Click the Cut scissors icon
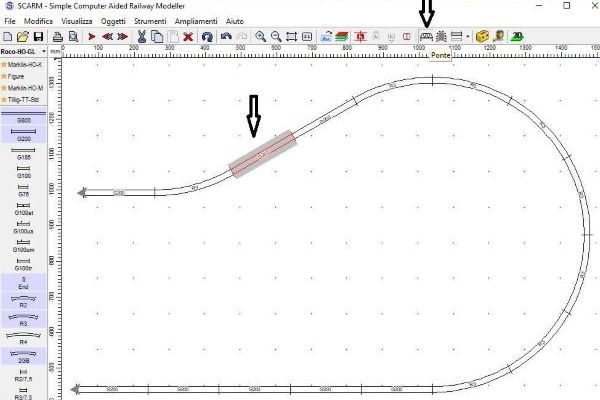Image resolution: width=600 pixels, height=400 pixels. point(141,36)
